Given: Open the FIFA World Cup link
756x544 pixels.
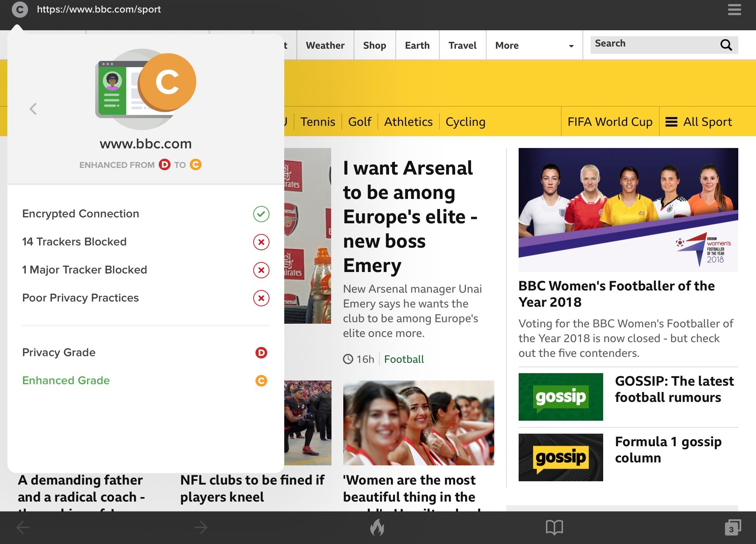Looking at the screenshot, I should point(610,122).
